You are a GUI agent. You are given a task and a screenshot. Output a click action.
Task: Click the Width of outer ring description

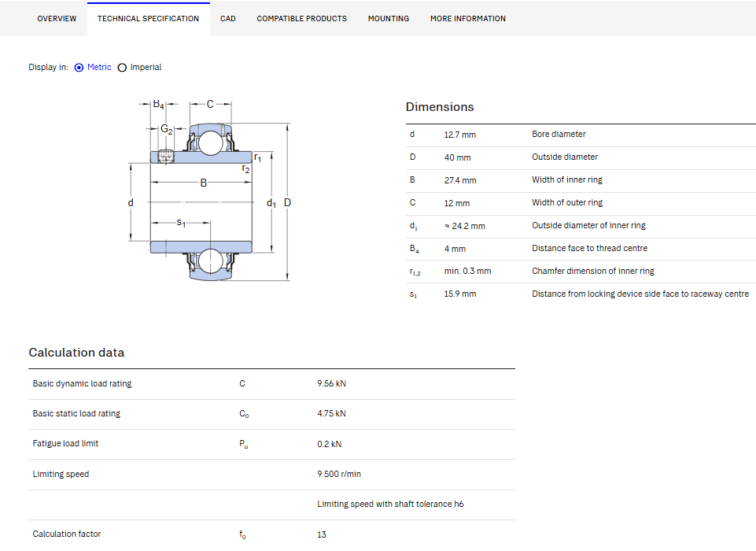click(567, 202)
